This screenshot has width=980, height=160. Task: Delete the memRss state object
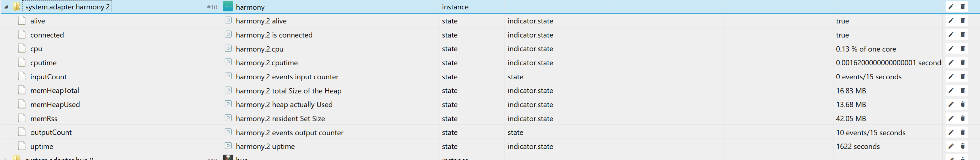[963, 118]
